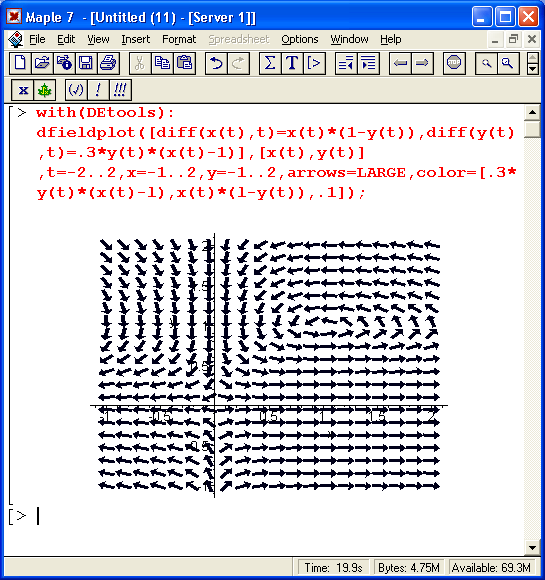Stop computation with the STOP icon
The image size is (545, 580).
click(454, 63)
